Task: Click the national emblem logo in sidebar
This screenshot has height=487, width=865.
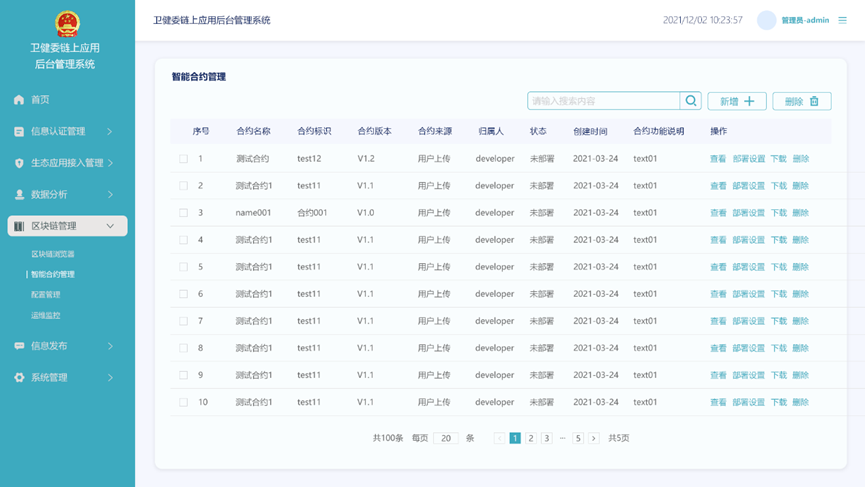Action: tap(67, 24)
